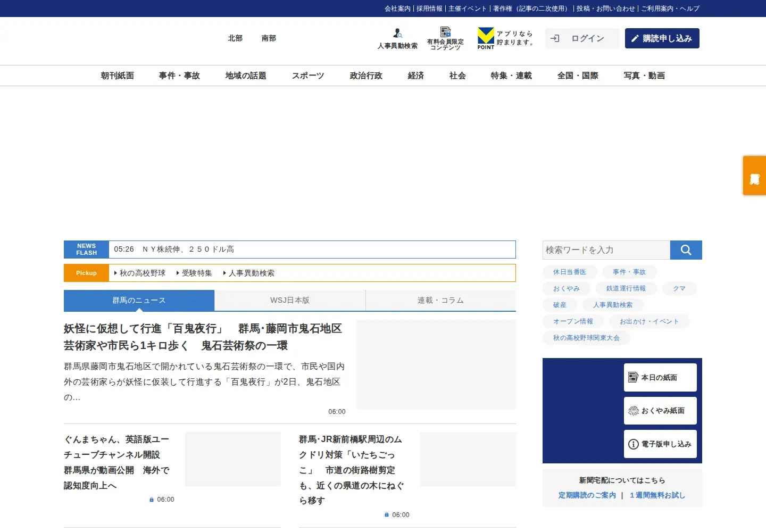Open the 朝刊紙面 menu
Screen dimensions: 766x532
(118, 76)
